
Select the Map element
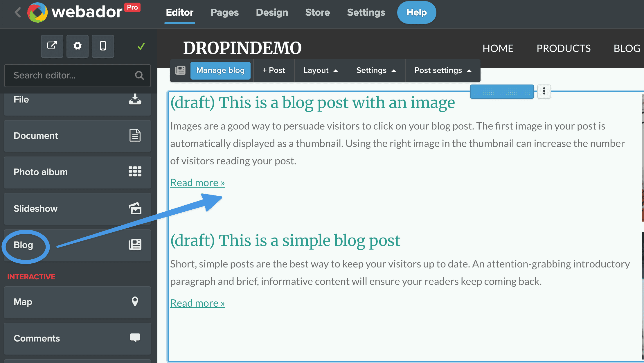(x=78, y=302)
